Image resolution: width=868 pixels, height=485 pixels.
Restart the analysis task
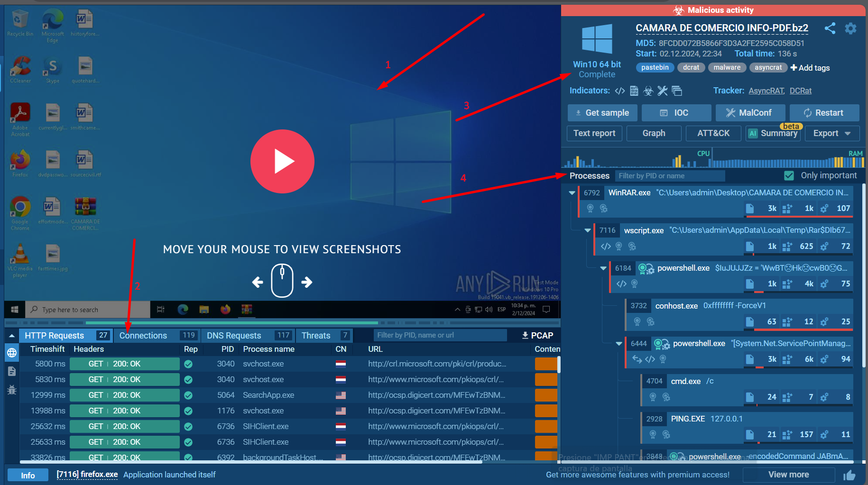click(x=824, y=113)
